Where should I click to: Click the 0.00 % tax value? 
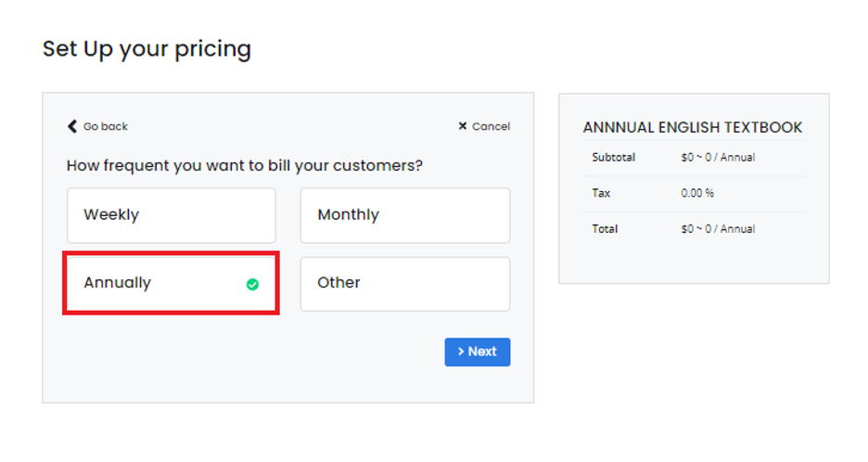point(697,193)
